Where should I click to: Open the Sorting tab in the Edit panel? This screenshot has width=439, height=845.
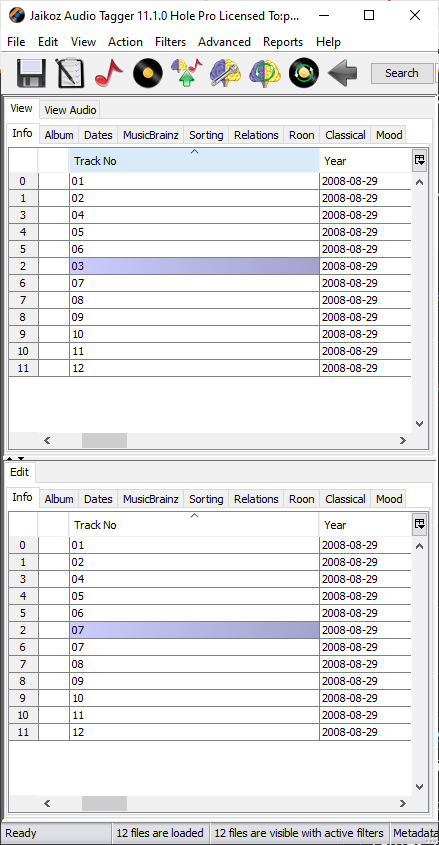click(206, 498)
